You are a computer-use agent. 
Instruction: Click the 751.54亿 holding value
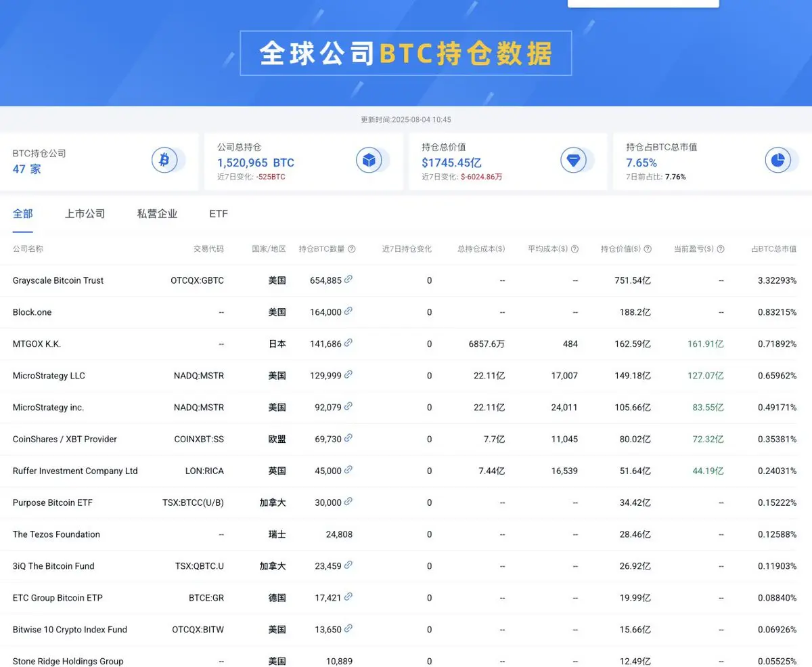click(x=633, y=280)
